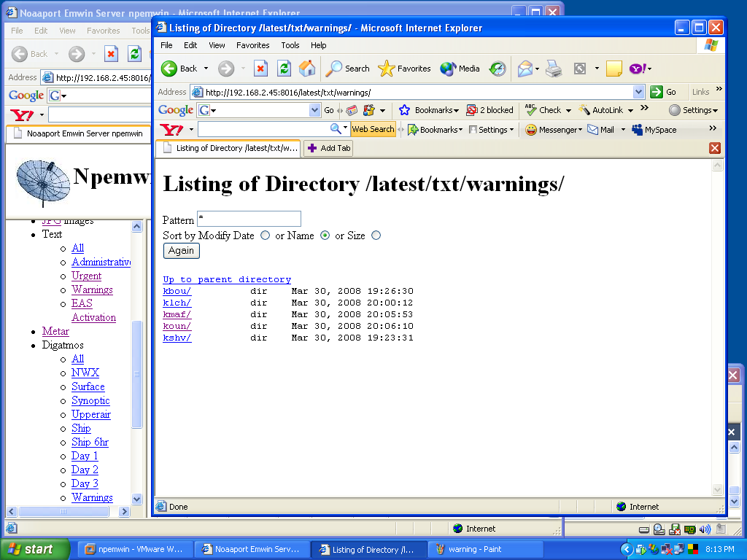Open the AutoLink dropdown arrow
Viewport: 747px width, 560px height.
point(630,111)
